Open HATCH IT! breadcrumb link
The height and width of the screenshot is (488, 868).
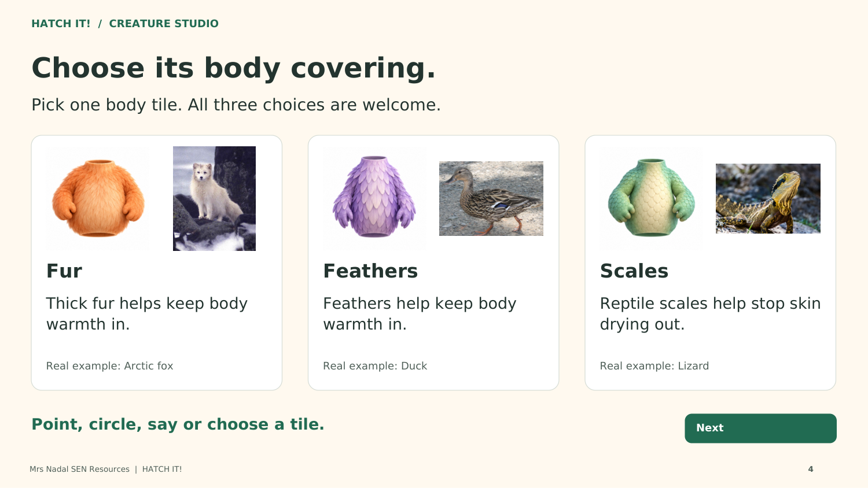61,24
